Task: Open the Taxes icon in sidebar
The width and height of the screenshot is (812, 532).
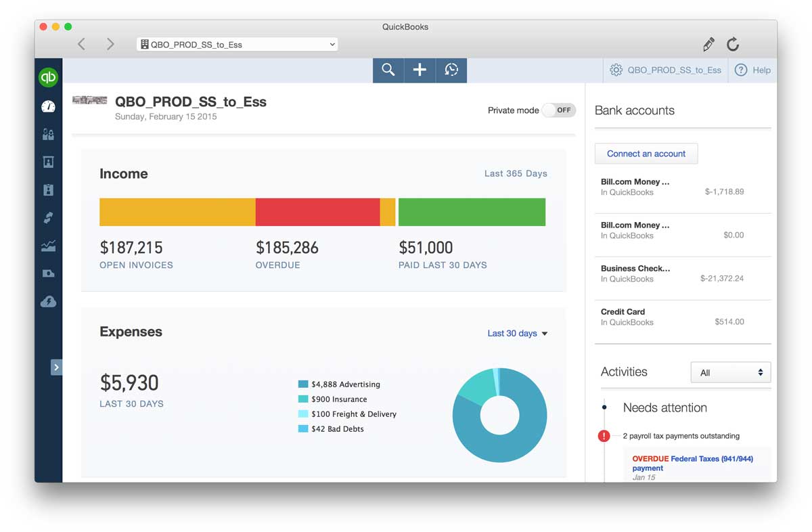Action: [x=48, y=273]
